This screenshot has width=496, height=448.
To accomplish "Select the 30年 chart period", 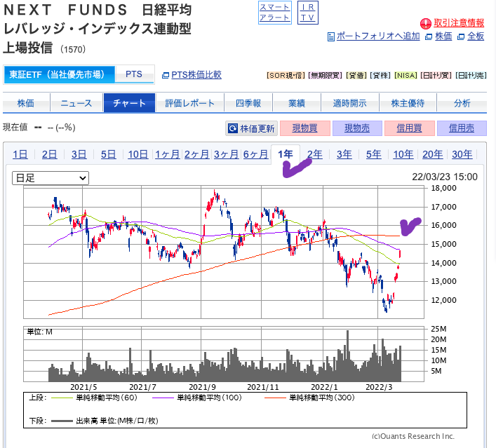I will pos(462,155).
